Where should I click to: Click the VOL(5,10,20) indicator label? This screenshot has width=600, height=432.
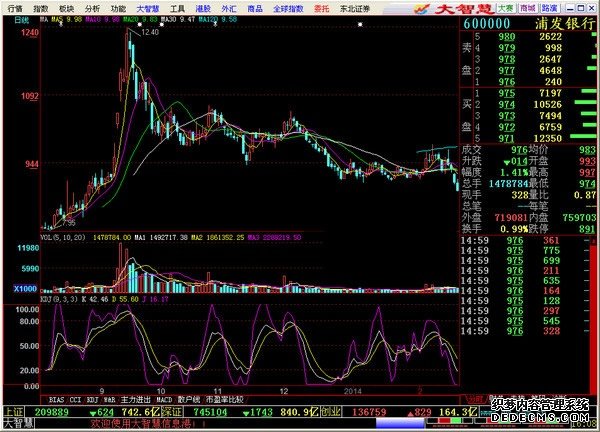click(x=63, y=238)
